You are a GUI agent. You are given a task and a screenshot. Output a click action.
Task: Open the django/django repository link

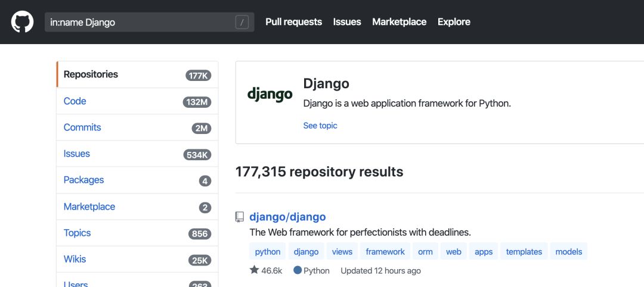pos(287,217)
